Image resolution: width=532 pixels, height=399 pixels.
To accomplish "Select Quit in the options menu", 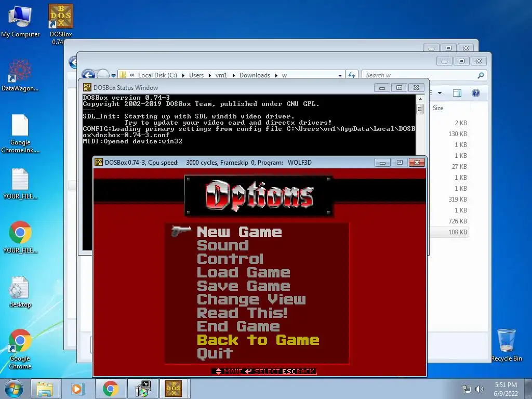I will coord(215,353).
